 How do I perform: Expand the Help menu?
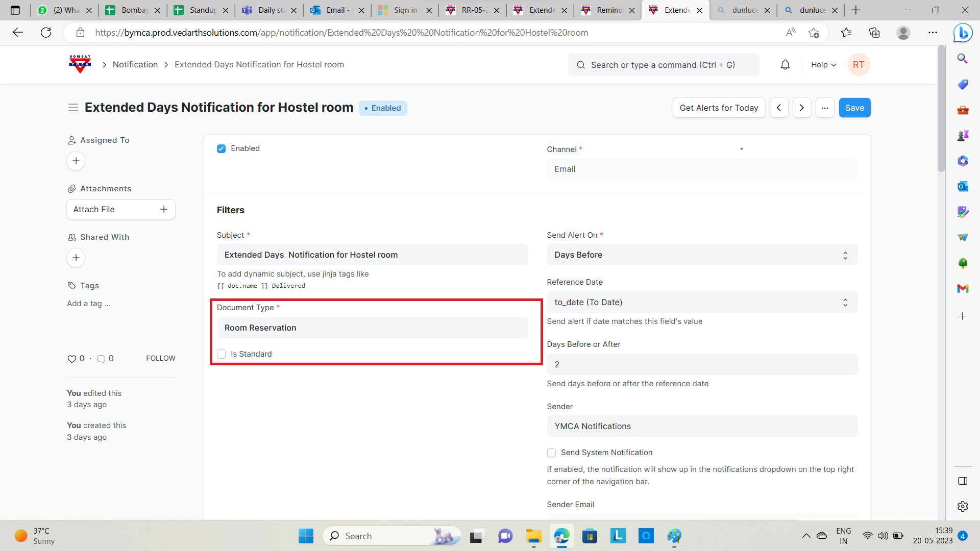click(823, 65)
